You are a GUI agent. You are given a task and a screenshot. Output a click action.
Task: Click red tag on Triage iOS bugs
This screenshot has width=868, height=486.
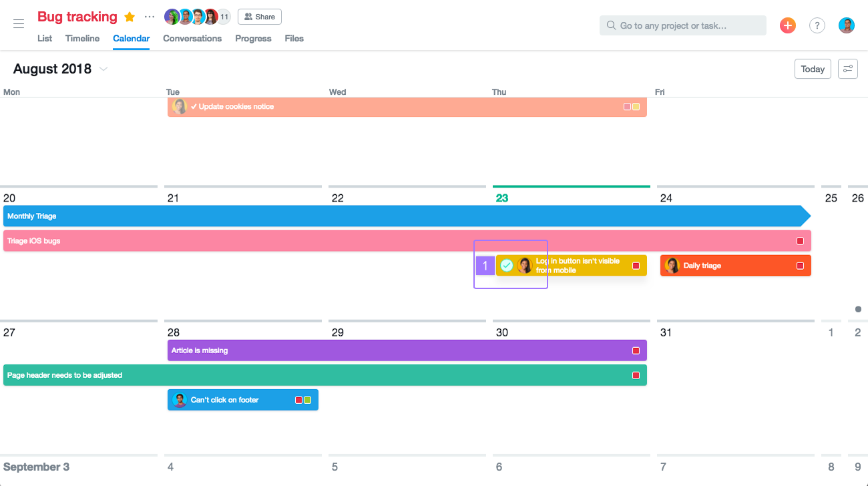[x=800, y=241]
